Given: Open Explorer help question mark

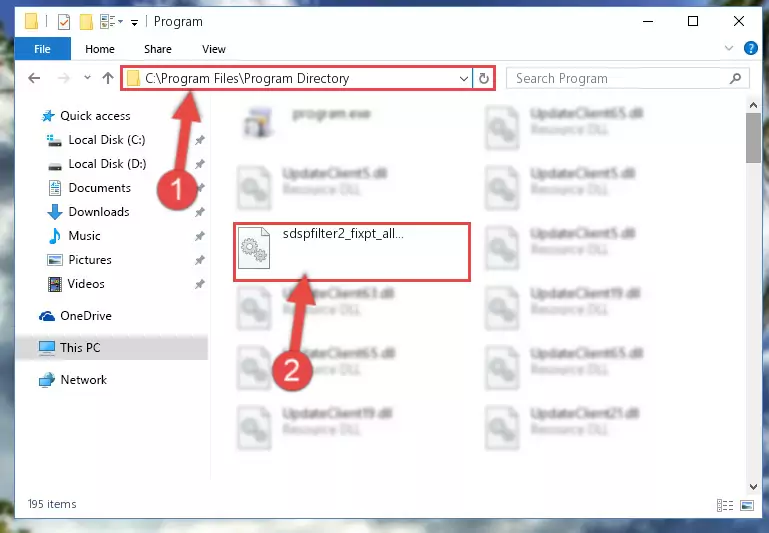Looking at the screenshot, I should point(750,48).
